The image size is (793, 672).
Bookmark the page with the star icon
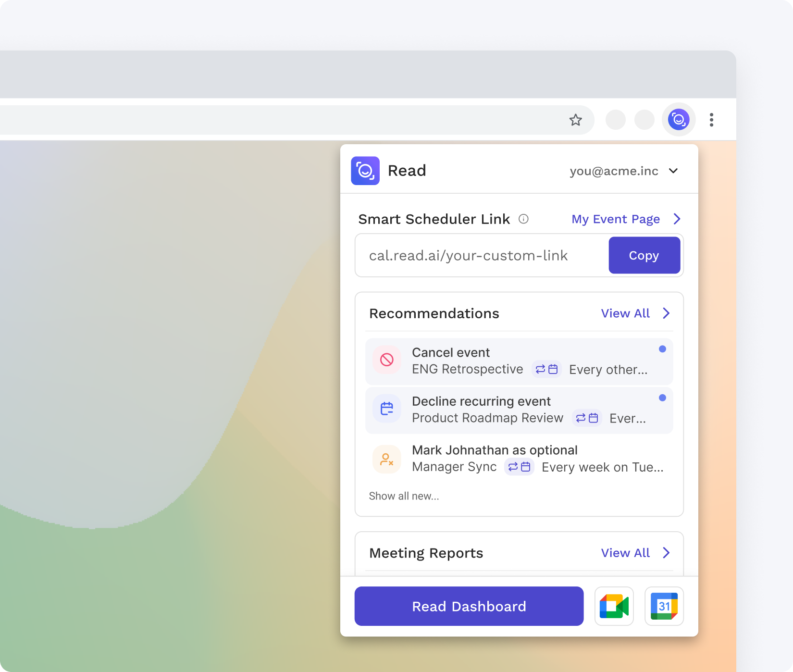(575, 120)
